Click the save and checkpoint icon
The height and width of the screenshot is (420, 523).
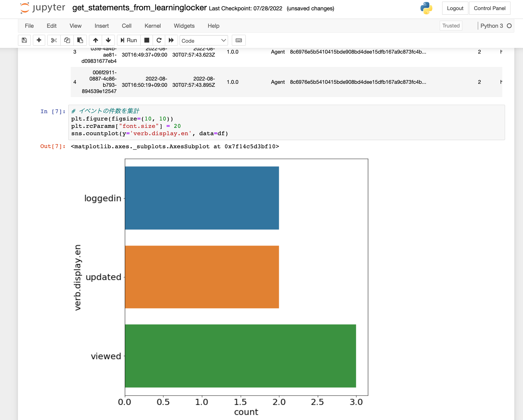24,40
